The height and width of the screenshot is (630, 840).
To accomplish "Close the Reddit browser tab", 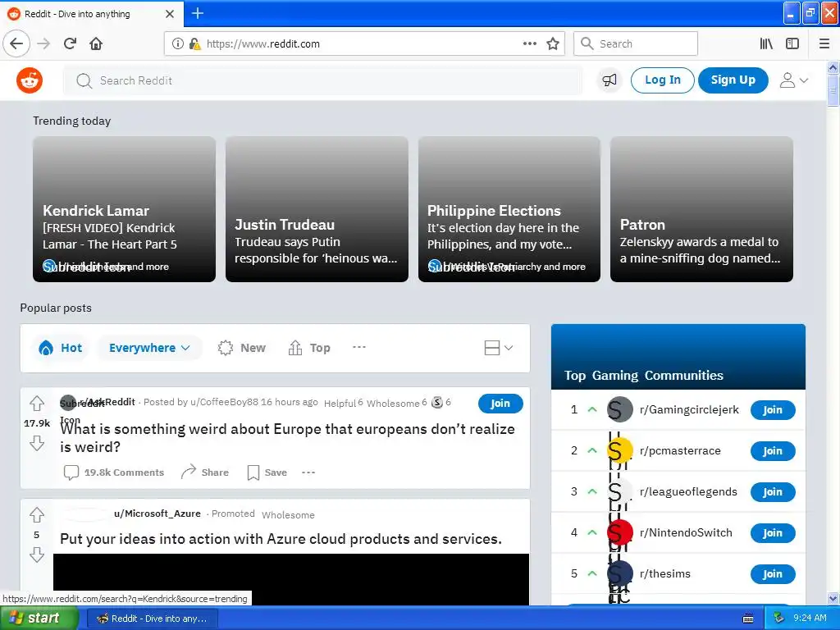I will (x=169, y=13).
